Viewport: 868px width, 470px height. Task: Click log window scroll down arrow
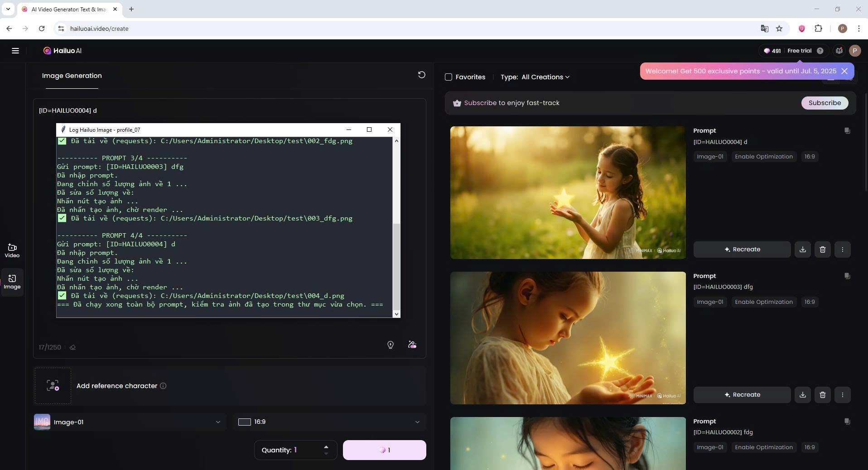point(396,314)
